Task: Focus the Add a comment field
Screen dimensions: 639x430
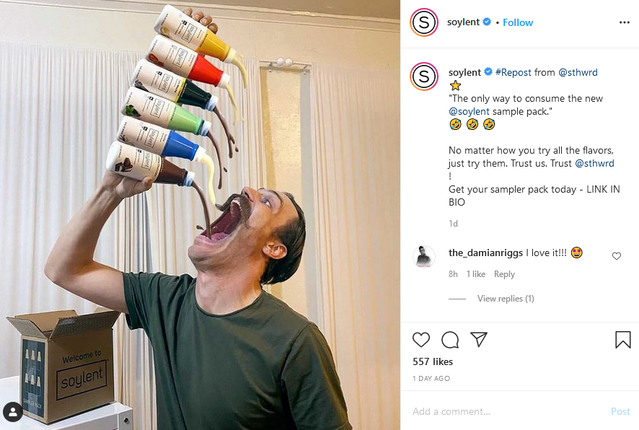Action: (x=505, y=411)
